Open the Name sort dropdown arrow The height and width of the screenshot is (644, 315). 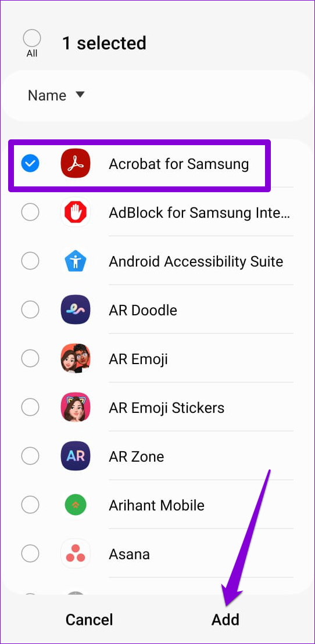coord(80,95)
